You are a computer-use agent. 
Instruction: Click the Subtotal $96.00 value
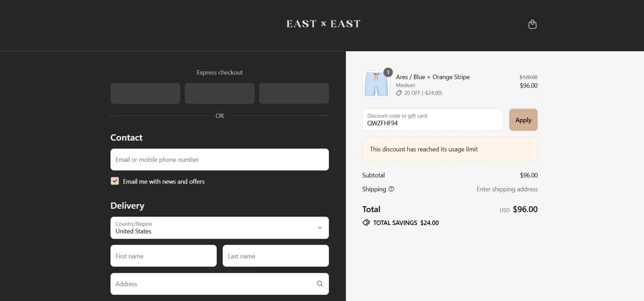coord(529,175)
